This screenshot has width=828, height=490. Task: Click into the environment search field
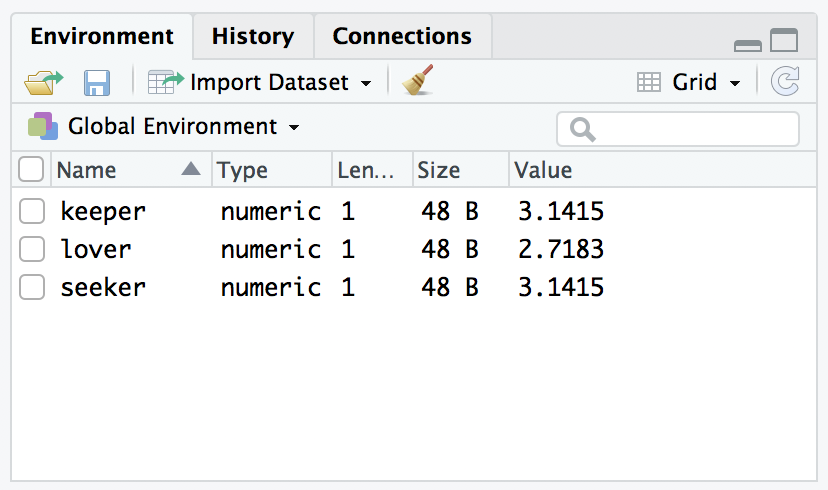pyautogui.click(x=678, y=129)
